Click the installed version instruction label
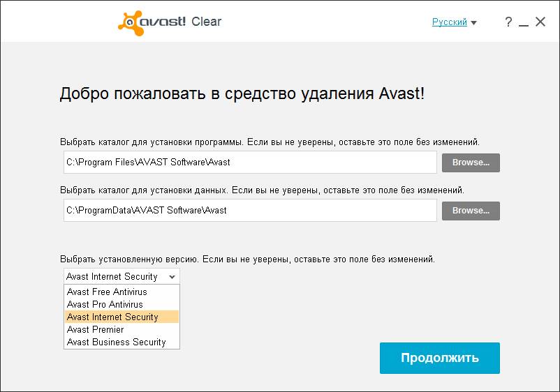The height and width of the screenshot is (392, 560). point(247,259)
